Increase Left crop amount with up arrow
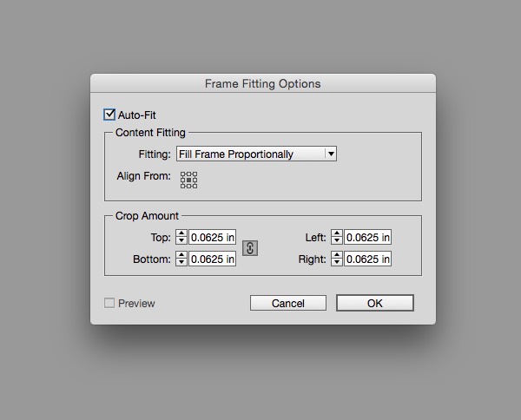Viewport: 521px width, 420px height. tap(337, 233)
